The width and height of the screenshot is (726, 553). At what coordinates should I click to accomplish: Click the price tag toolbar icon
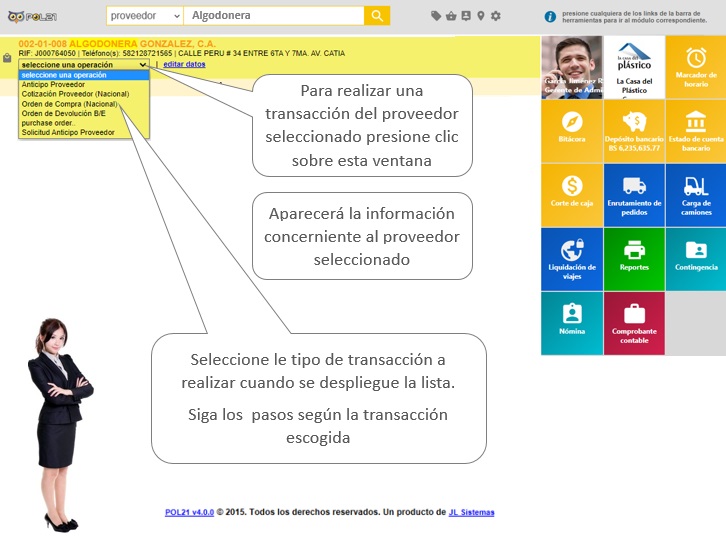click(x=436, y=16)
